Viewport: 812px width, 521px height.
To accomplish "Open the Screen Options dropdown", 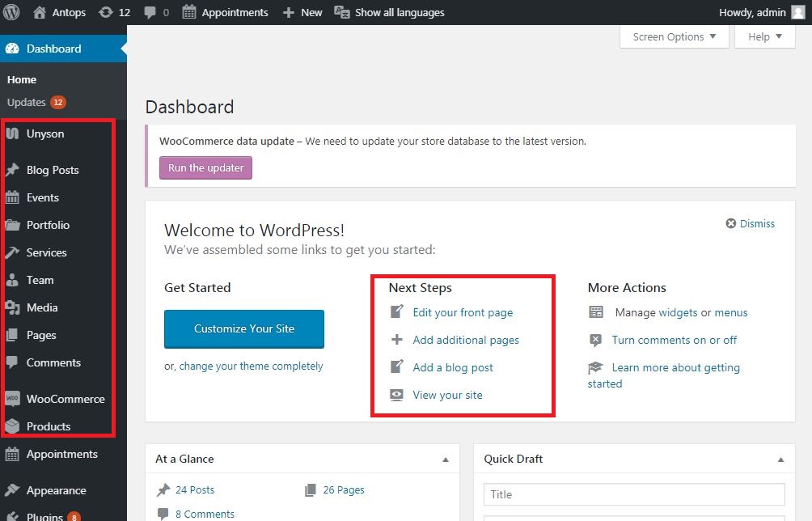I will [675, 36].
